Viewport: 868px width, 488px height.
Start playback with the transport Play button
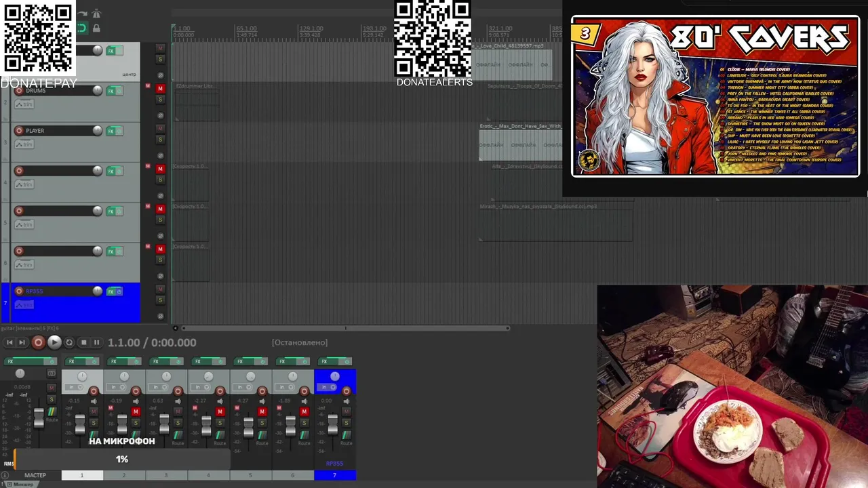click(x=54, y=343)
